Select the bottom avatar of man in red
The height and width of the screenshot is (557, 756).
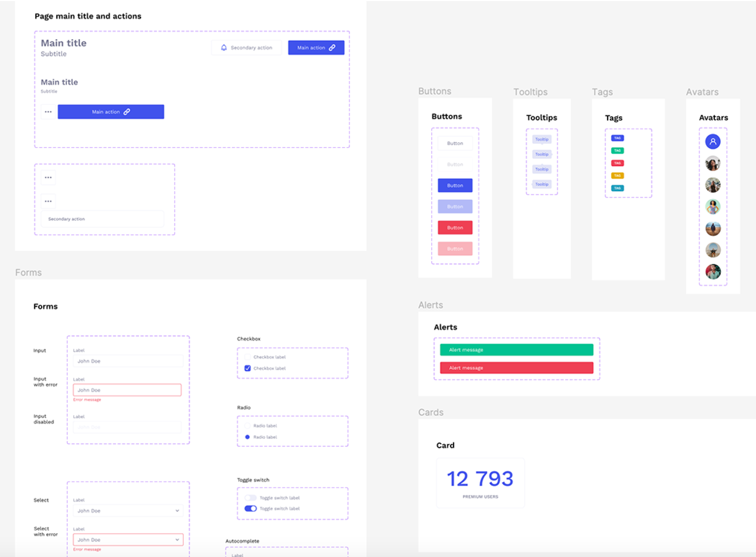pos(713,272)
